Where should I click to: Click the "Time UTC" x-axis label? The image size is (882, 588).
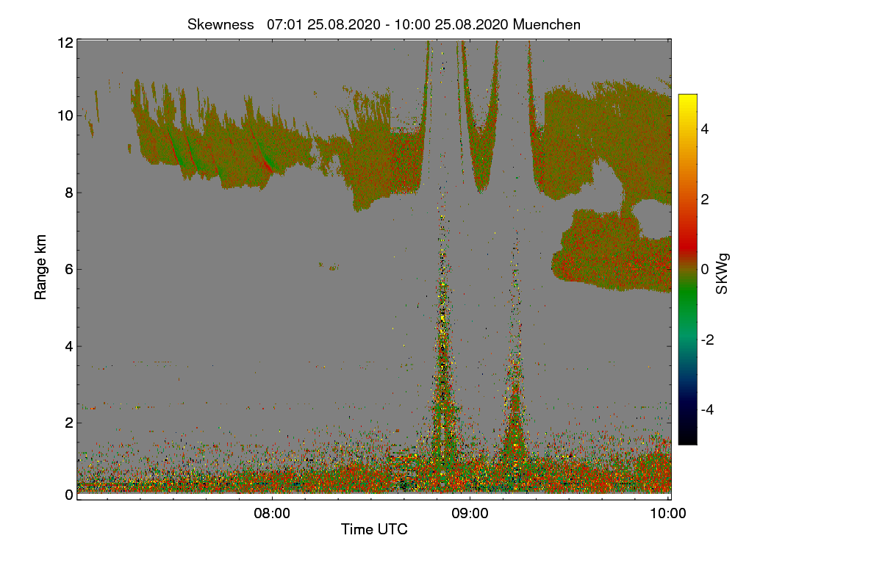(374, 528)
